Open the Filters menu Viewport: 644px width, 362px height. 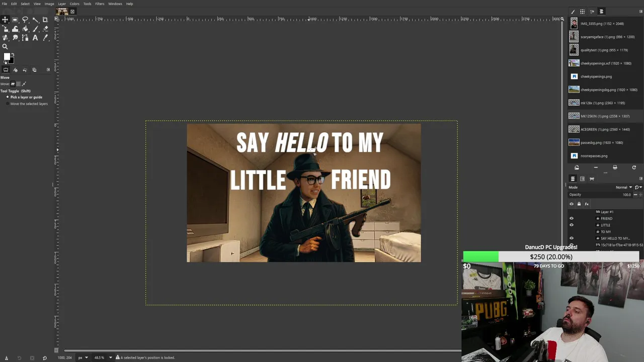pos(100,4)
